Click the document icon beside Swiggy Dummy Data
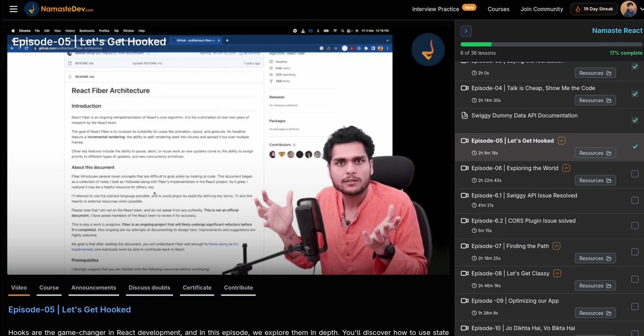 point(465,116)
